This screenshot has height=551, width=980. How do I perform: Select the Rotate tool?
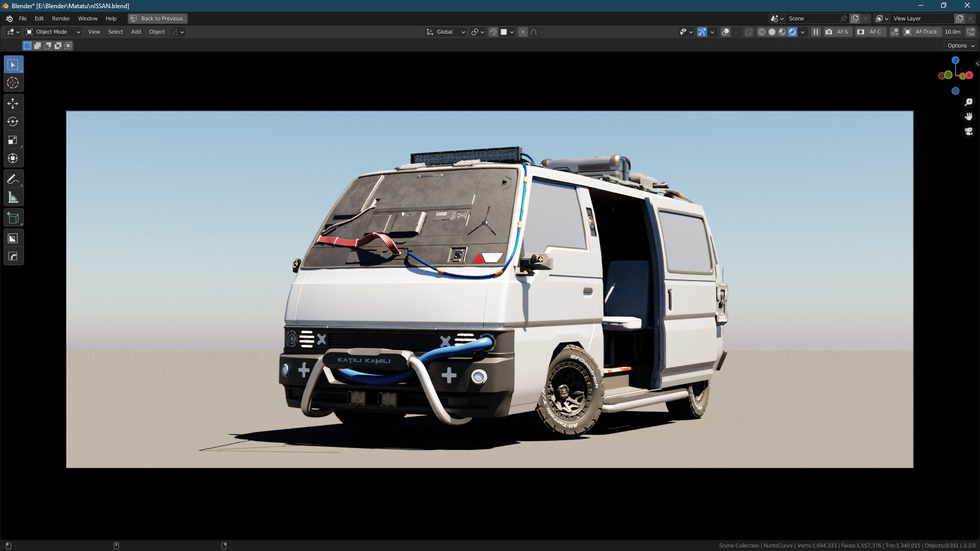click(x=13, y=121)
